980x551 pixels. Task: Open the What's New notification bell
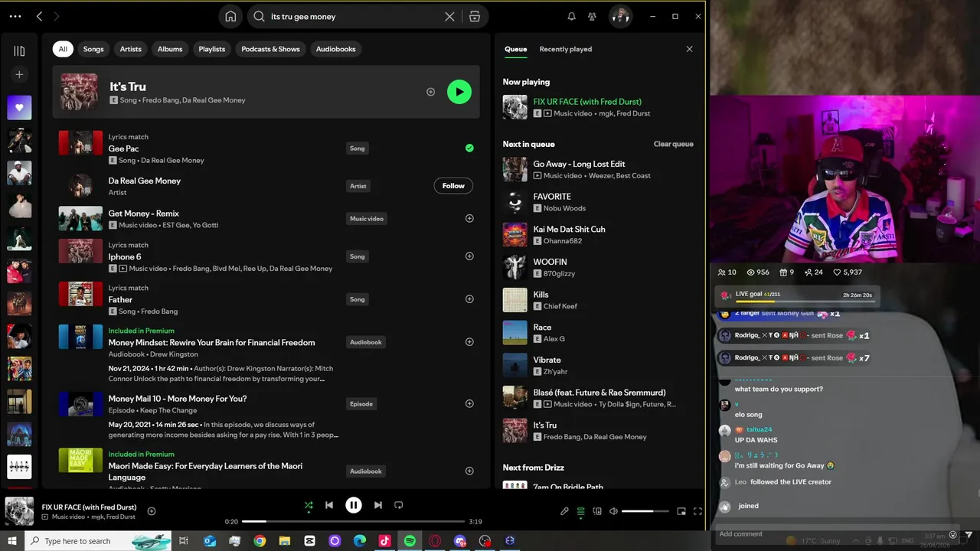pyautogui.click(x=571, y=16)
